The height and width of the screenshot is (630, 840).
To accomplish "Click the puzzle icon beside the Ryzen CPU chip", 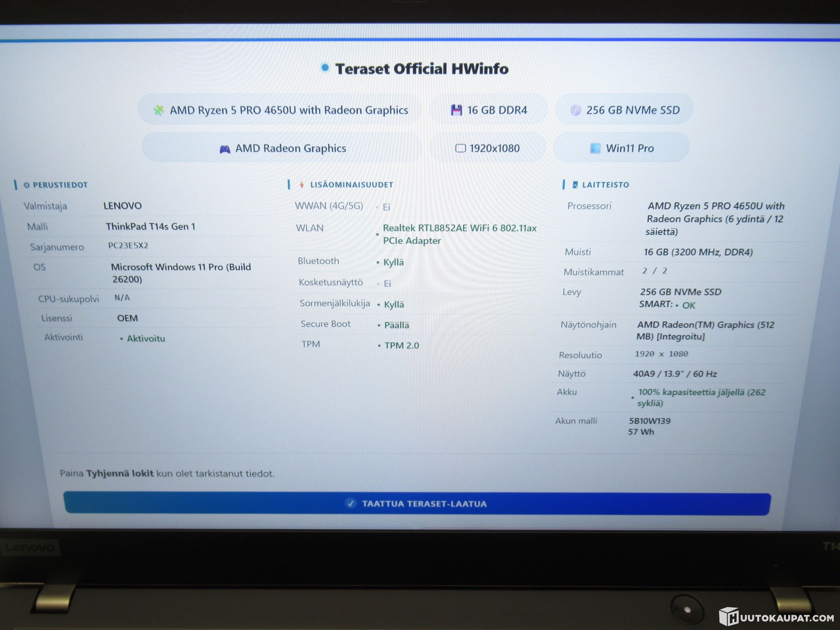I will [x=159, y=110].
